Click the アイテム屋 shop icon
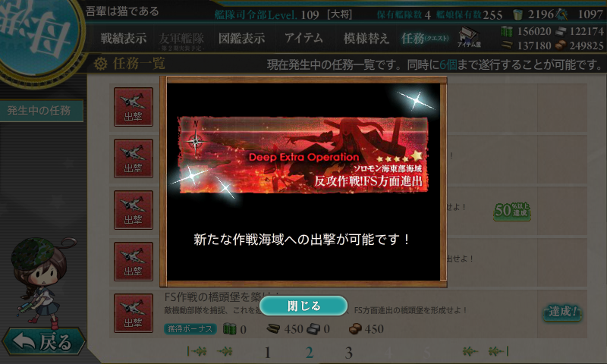 [x=469, y=37]
